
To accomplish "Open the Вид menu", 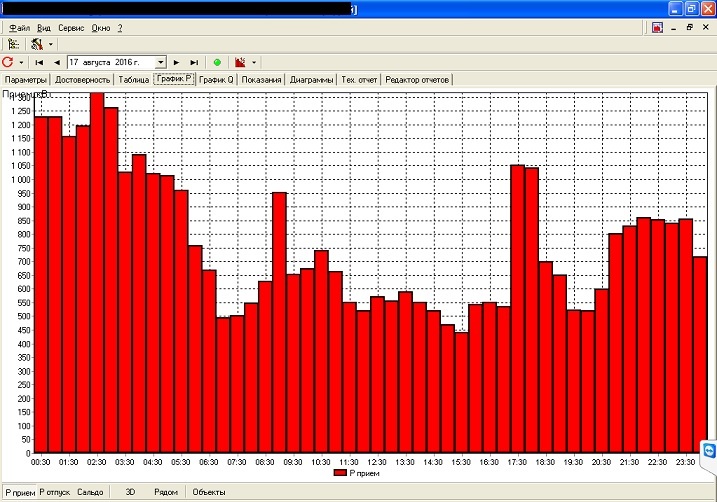I will pos(43,28).
